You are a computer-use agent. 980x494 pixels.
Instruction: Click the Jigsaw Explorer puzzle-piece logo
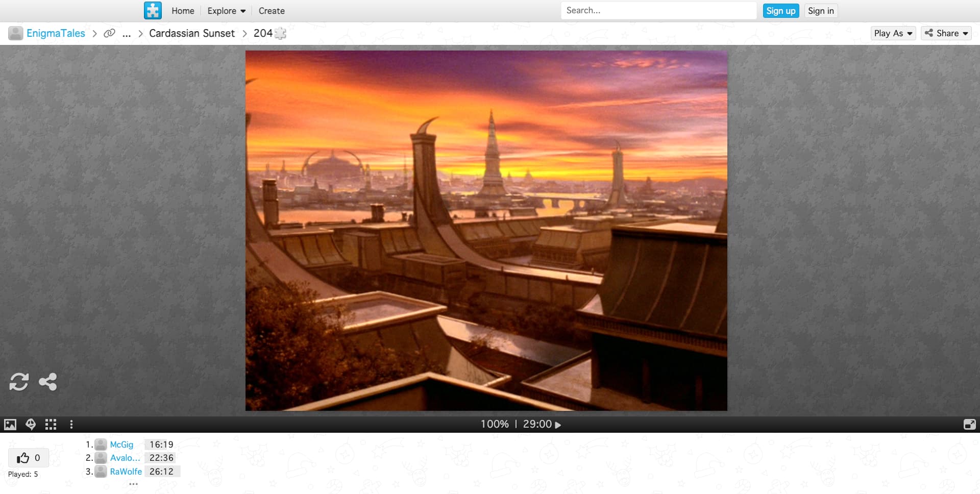click(x=153, y=11)
